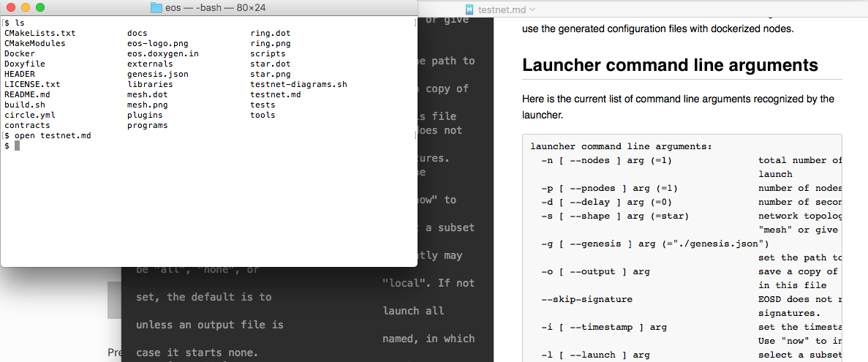This screenshot has width=868, height=362.
Task: Click mesh.dot in the ls listing
Action: pos(147,94)
